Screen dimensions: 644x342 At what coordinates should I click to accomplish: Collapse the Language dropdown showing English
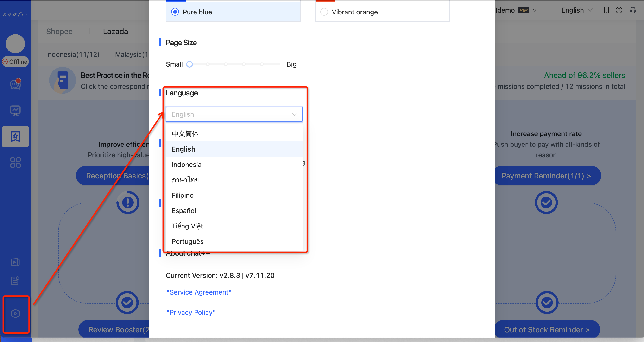coord(234,114)
